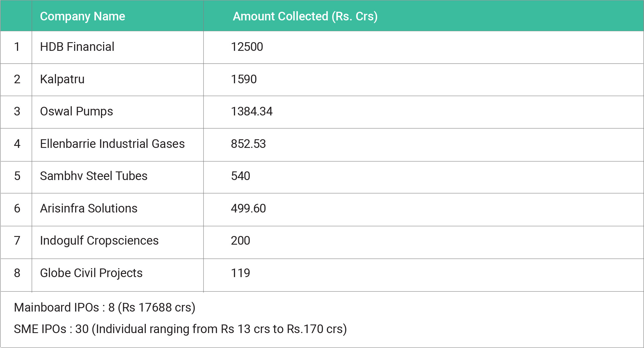Click the Company Name column header
Image resolution: width=644 pixels, height=348 pixels.
click(82, 16)
